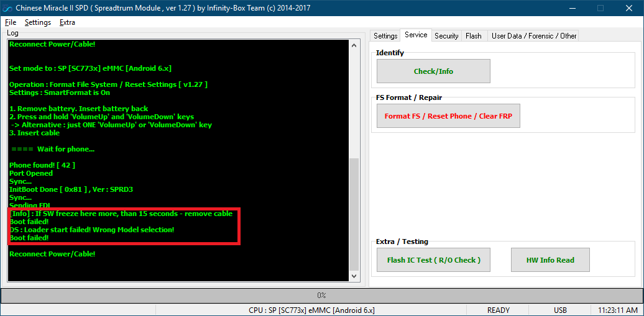Switch to the Security tab
Screen dimensions: 644x316
click(446, 36)
